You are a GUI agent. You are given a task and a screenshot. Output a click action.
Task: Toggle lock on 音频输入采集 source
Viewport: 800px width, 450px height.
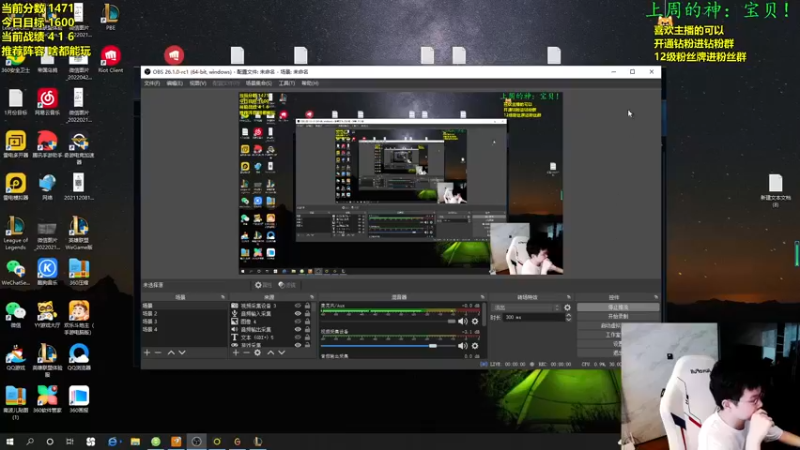point(307,314)
